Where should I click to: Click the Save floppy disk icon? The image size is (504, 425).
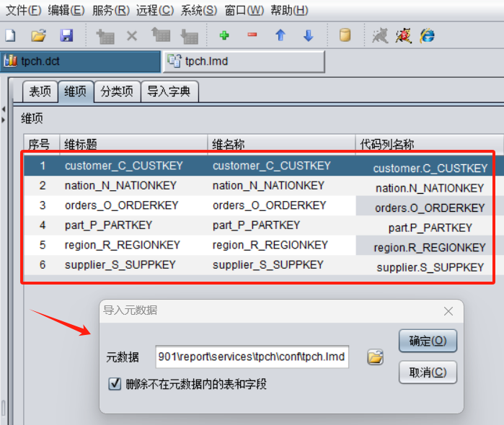click(66, 35)
